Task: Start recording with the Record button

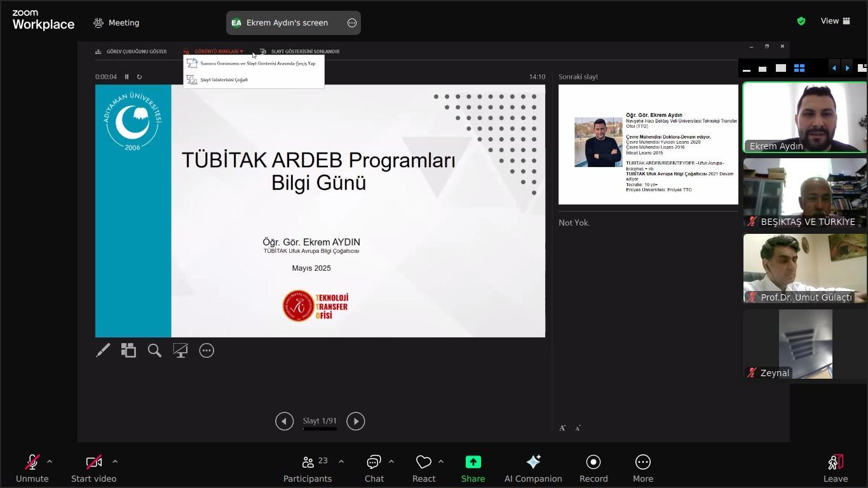Action: point(593,468)
